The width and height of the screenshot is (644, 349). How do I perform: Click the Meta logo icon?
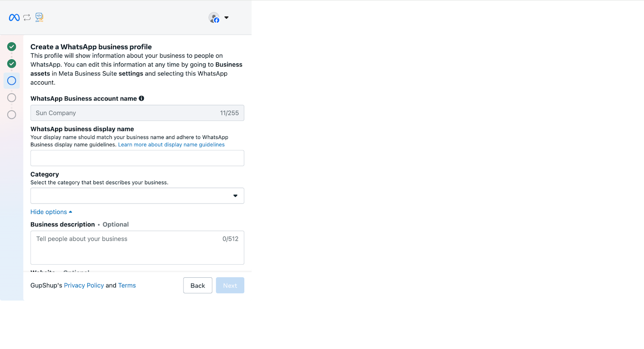pyautogui.click(x=14, y=17)
